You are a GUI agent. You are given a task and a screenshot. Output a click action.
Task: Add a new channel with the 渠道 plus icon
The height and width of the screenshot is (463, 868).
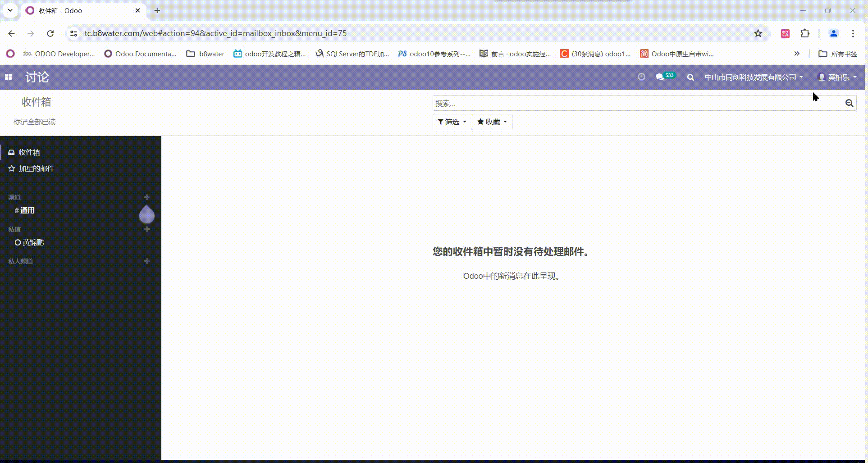pyautogui.click(x=147, y=197)
